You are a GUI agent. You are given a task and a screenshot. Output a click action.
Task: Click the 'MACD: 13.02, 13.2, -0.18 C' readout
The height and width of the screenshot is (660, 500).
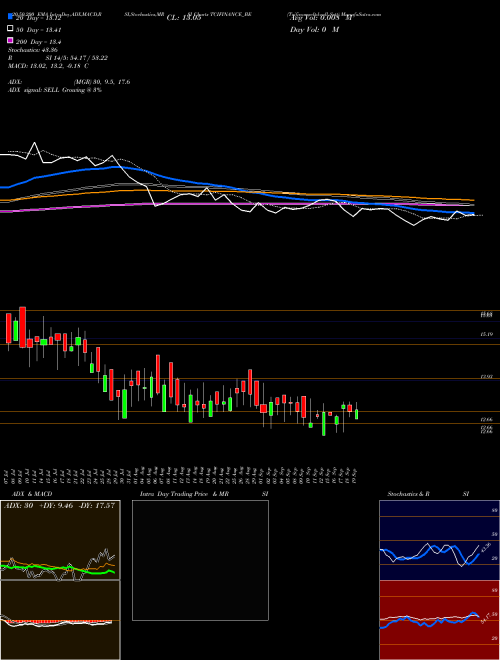tap(48, 66)
